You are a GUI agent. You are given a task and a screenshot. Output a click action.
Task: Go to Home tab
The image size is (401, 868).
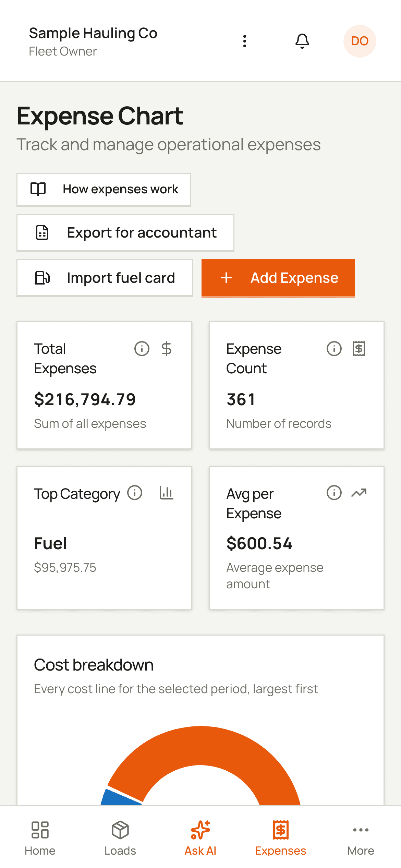40,838
